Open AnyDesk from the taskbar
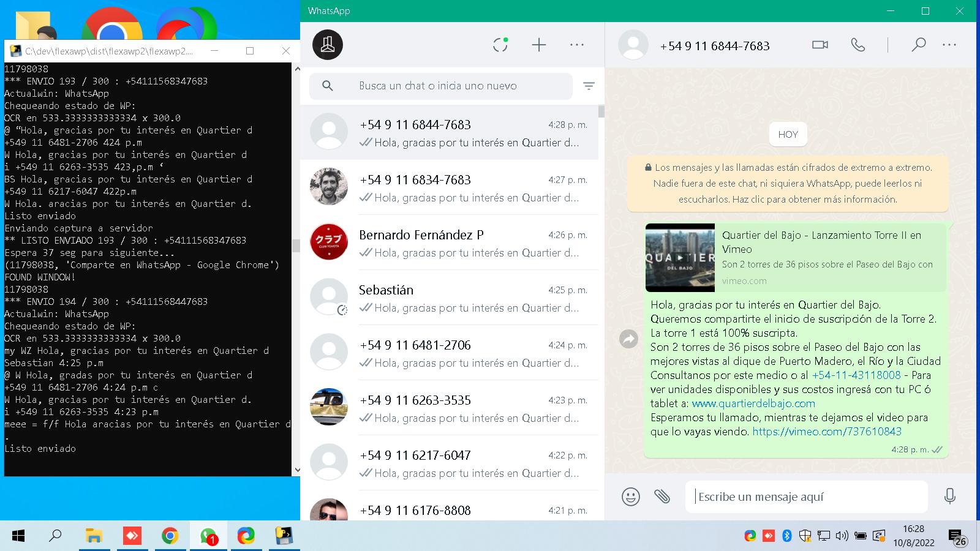The width and height of the screenshot is (980, 551). click(132, 536)
